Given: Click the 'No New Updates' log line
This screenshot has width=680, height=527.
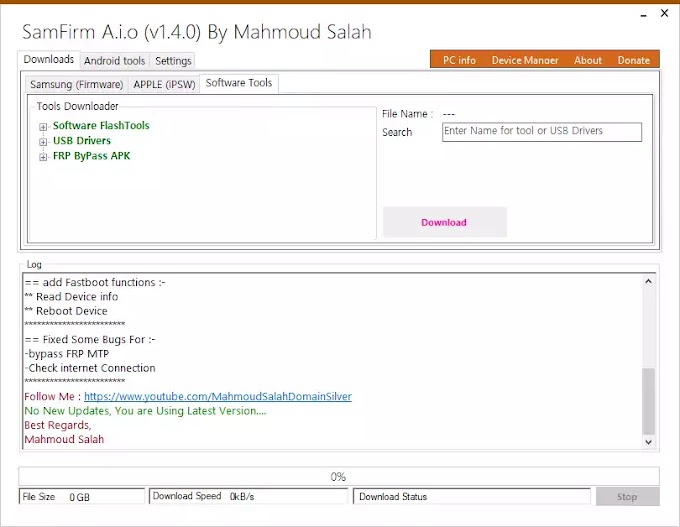Looking at the screenshot, I should click(x=145, y=411).
